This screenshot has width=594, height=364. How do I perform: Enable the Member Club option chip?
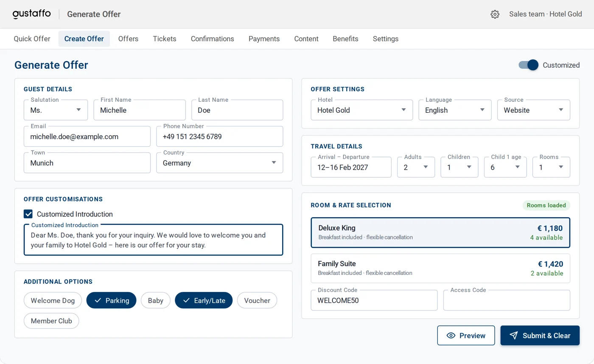(x=51, y=321)
